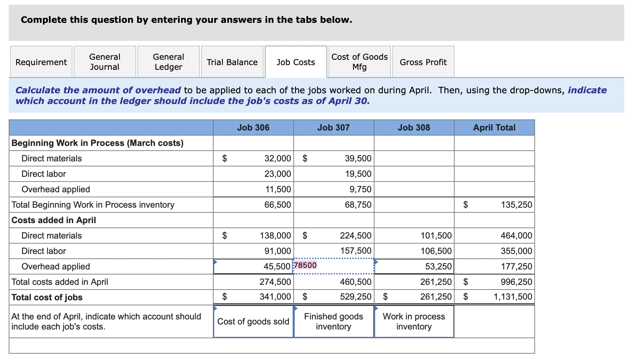Click the April Total column header

click(494, 127)
